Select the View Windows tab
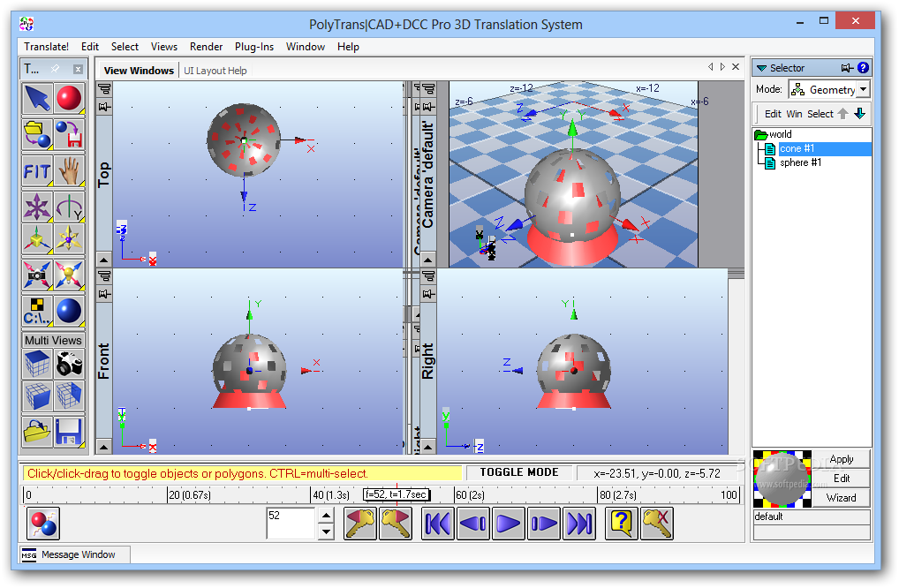The width and height of the screenshot is (899, 588). (139, 71)
